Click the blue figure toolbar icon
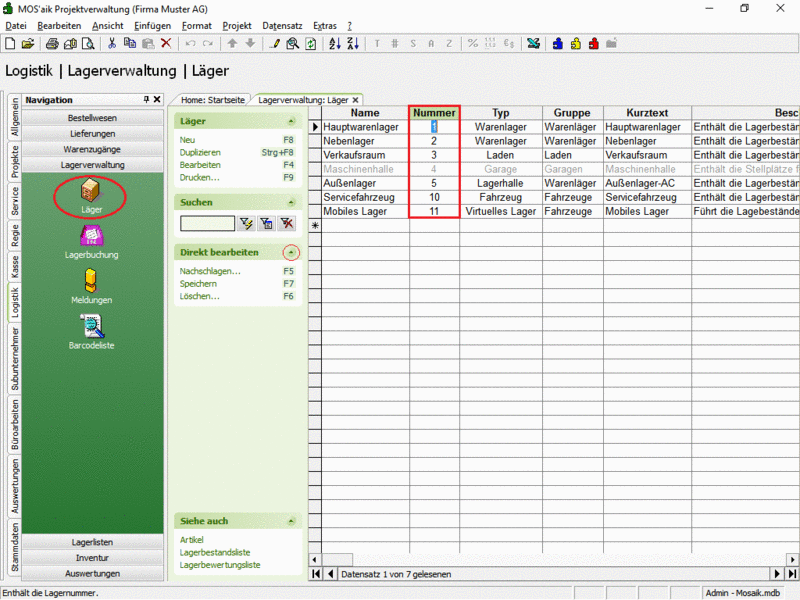Viewport: 800px width, 600px height. pyautogui.click(x=558, y=44)
